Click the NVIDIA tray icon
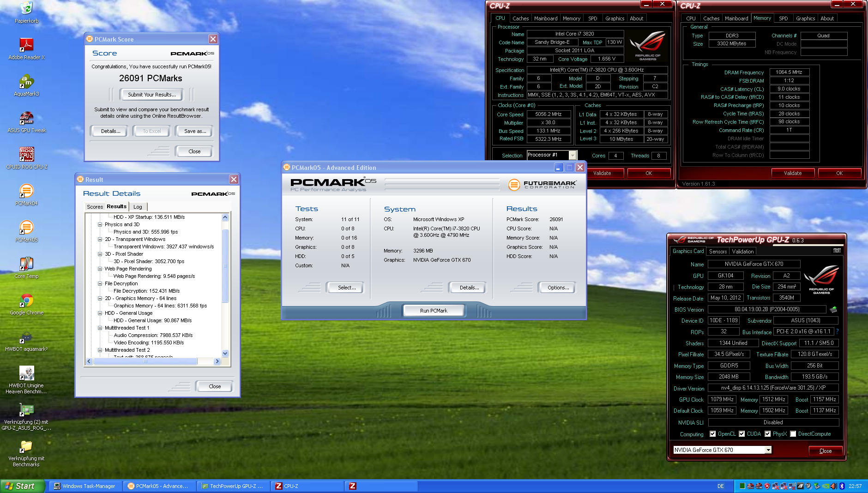868x493 pixels. tap(826, 486)
